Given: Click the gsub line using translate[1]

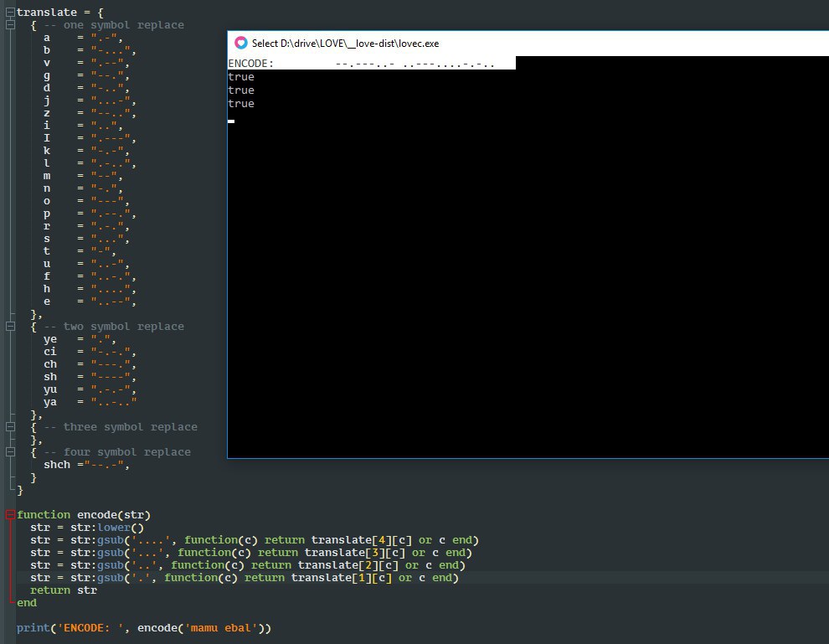Looking at the screenshot, I should (245, 578).
